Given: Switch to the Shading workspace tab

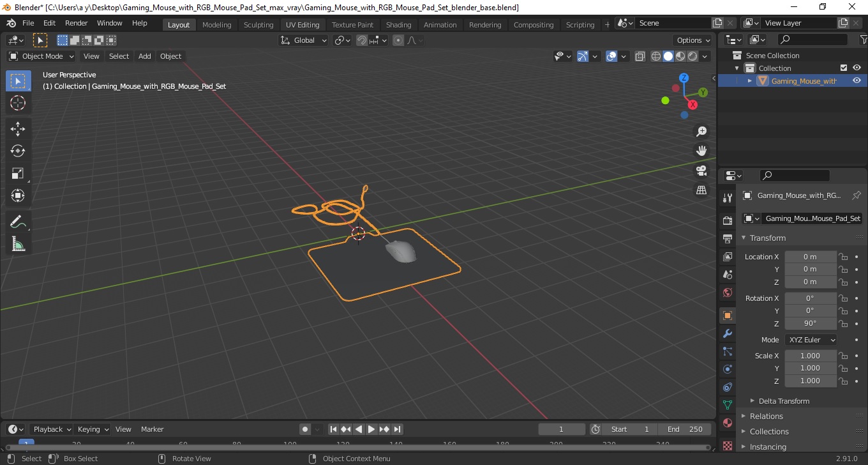Looking at the screenshot, I should (x=399, y=24).
